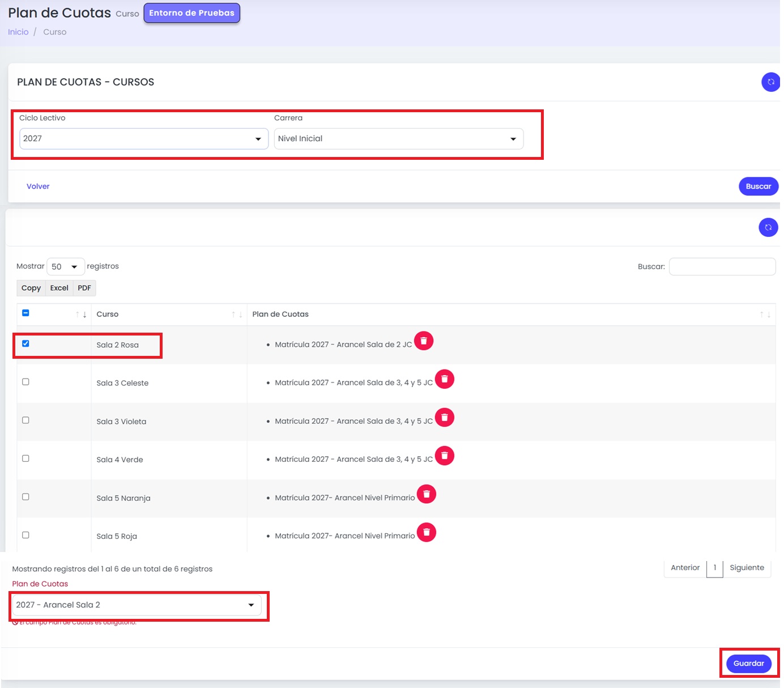Click refresh icon above the results table

[768, 227]
